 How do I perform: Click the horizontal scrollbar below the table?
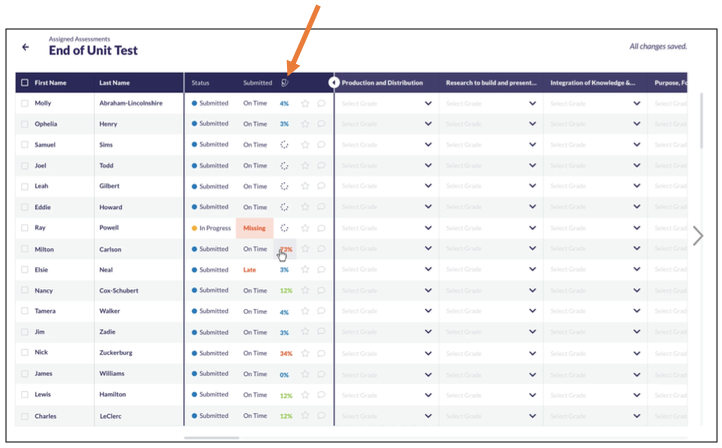212,438
